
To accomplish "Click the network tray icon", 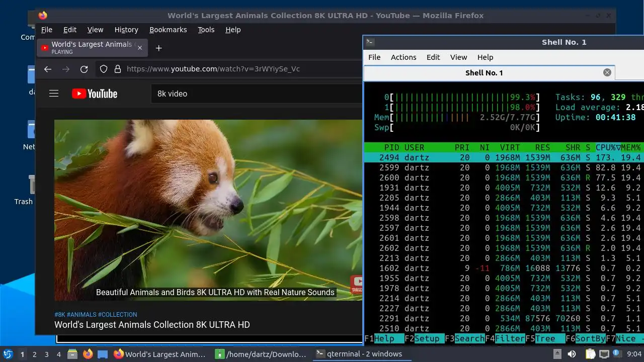I will (x=604, y=354).
